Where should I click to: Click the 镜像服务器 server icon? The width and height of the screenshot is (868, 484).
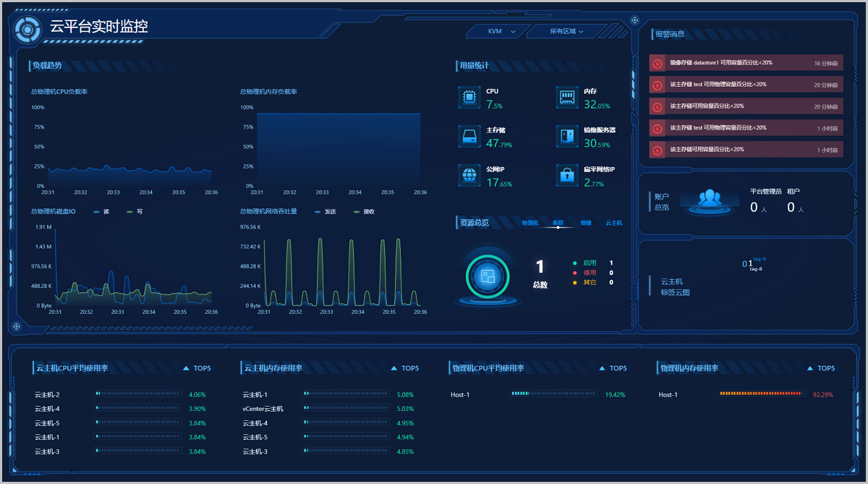[x=568, y=136]
